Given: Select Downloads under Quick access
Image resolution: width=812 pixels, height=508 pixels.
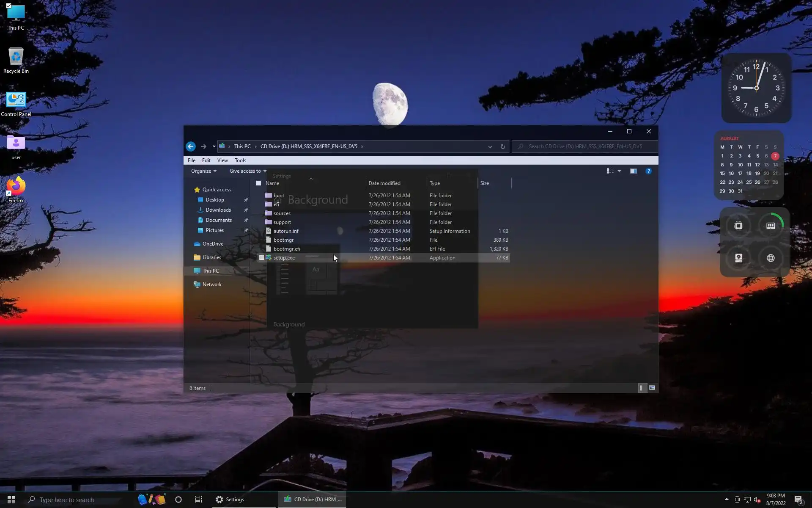Looking at the screenshot, I should tap(218, 210).
